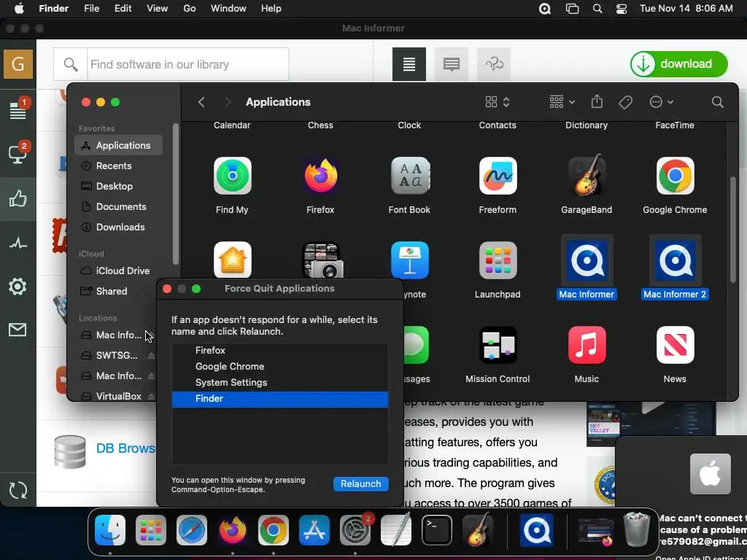Select the Mac Informer 2 app icon
The image size is (747, 560).
[x=675, y=260]
